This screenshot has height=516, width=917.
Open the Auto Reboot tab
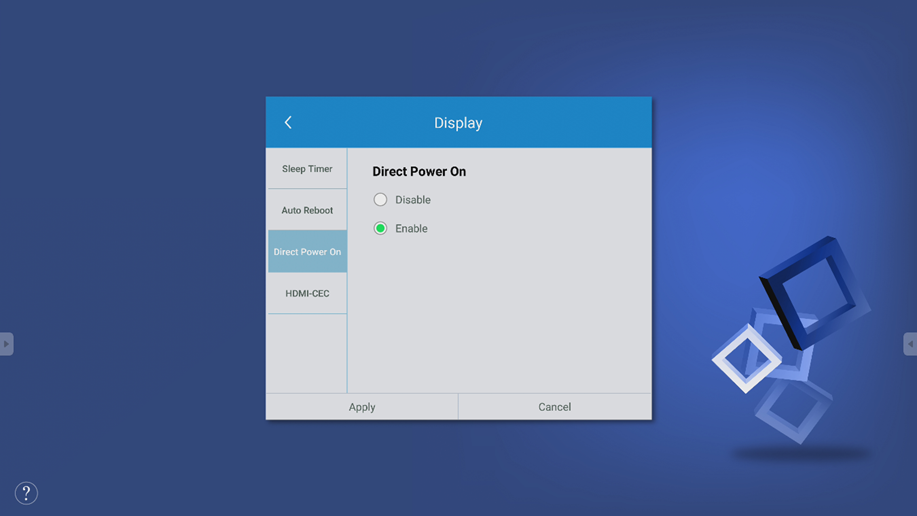[x=307, y=210]
